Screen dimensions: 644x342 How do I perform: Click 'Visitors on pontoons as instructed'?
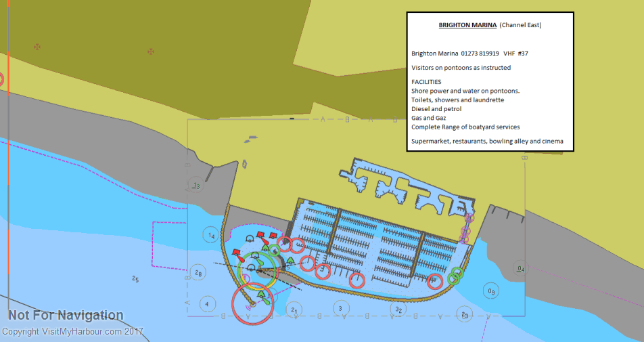tap(461, 68)
